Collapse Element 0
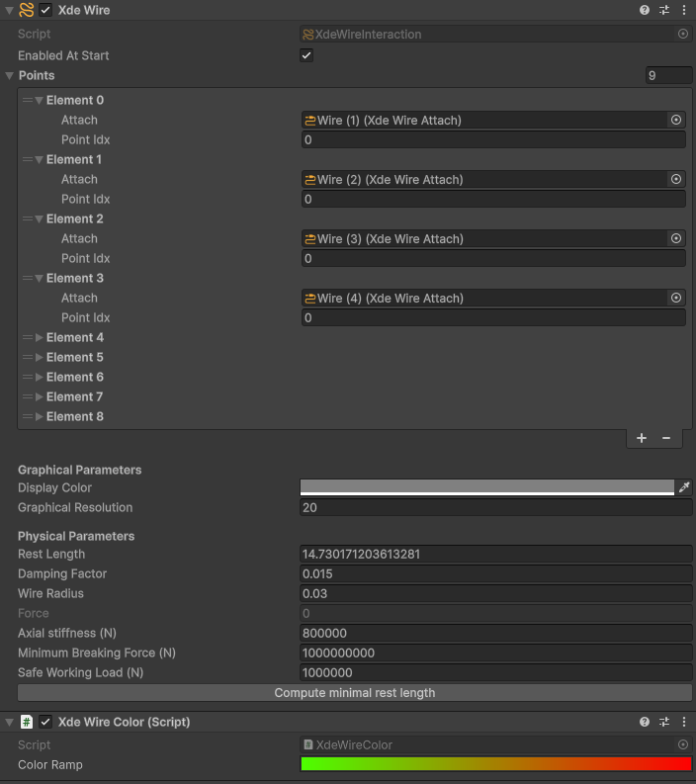The width and height of the screenshot is (696, 784). pos(39,101)
